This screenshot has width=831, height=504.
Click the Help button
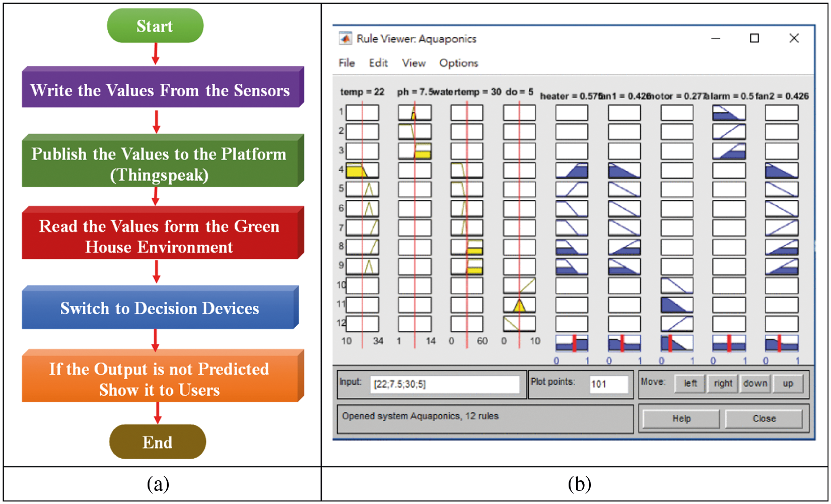point(681,418)
